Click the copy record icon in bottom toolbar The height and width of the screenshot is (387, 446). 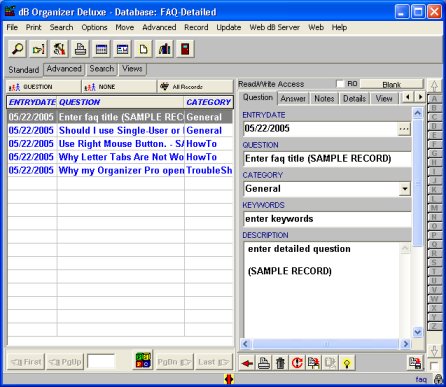pos(314,363)
